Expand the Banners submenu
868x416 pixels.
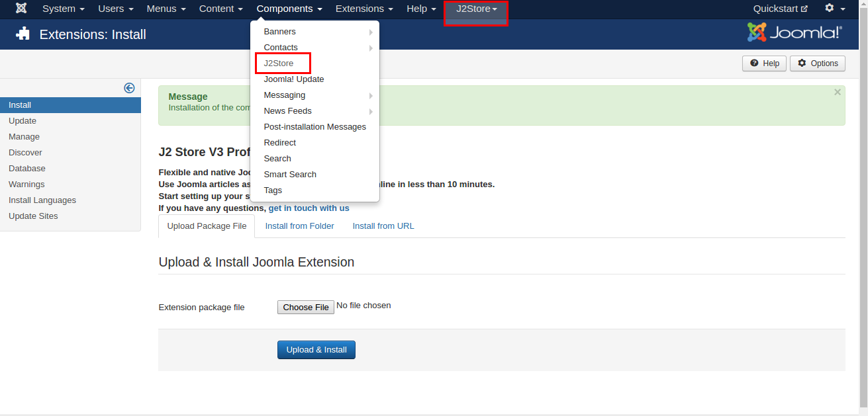[x=314, y=32]
